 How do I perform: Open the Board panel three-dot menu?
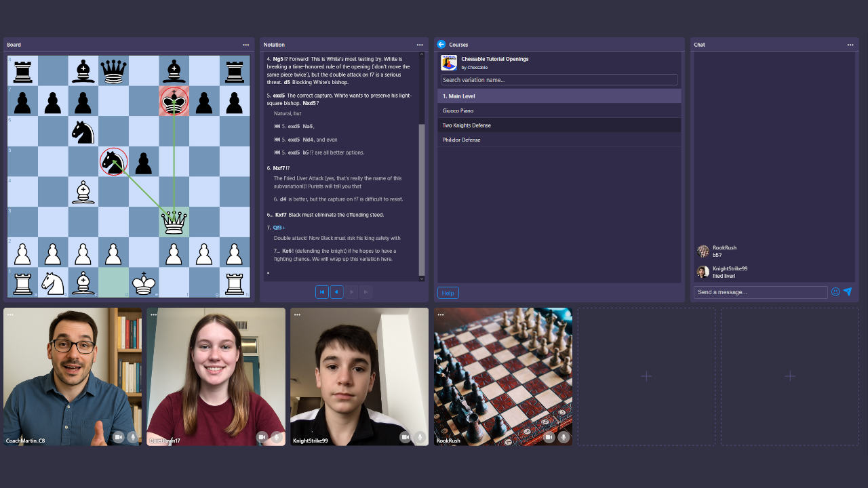(x=246, y=45)
